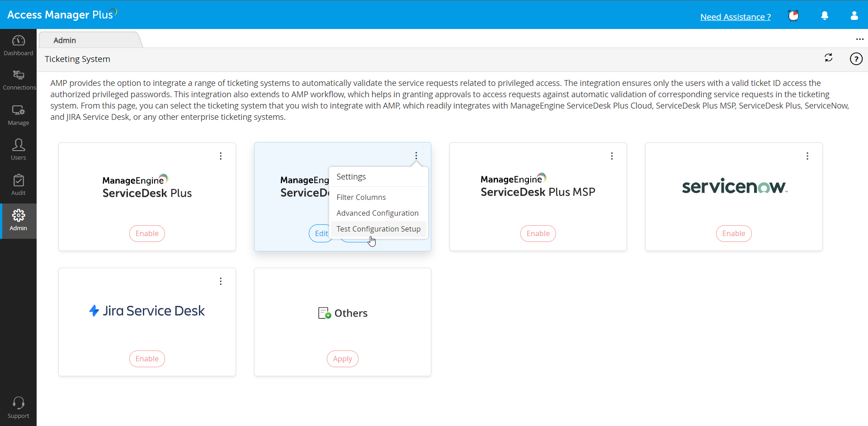Enable ServiceDesk Plus integration
Image resolution: width=868 pixels, height=426 pixels.
point(147,233)
